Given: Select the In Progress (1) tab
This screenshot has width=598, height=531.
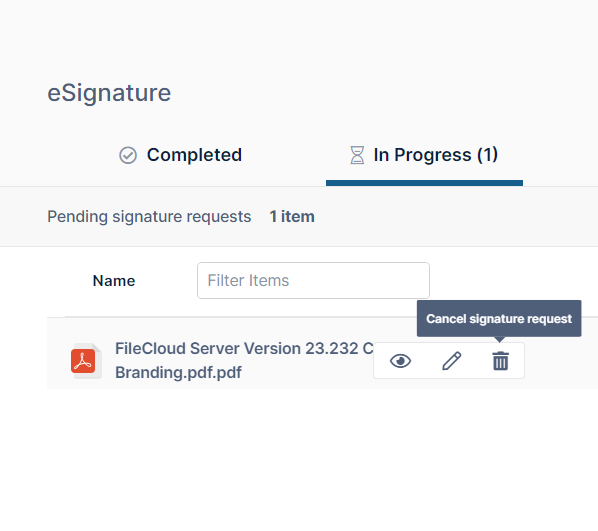Looking at the screenshot, I should pyautogui.click(x=424, y=155).
